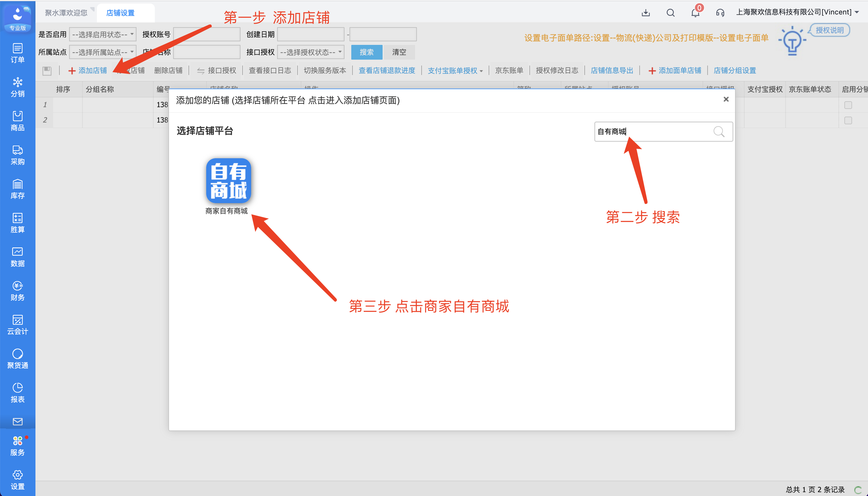Screen dimensions: 868x496
Task: Click the magnifier icon in platform search box
Action: click(x=719, y=131)
